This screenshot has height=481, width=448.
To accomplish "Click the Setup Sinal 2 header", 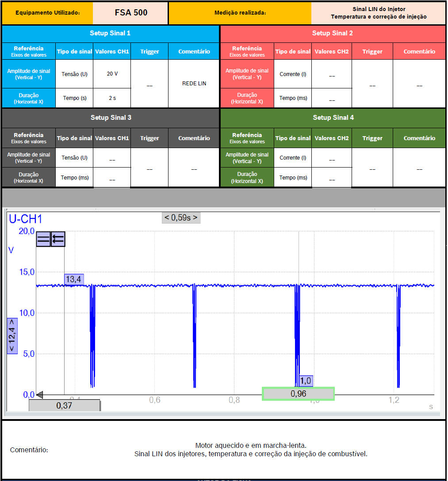I will (333, 33).
